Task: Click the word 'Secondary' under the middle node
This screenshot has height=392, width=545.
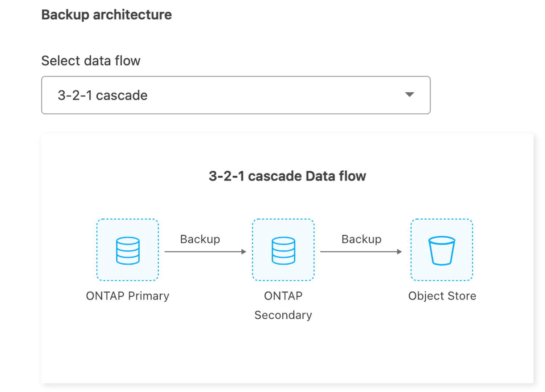Action: click(283, 315)
